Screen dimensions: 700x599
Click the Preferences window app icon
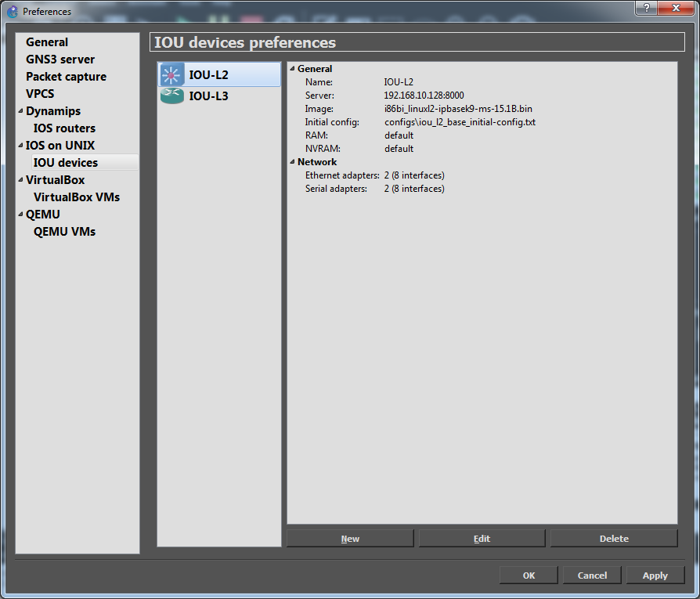(x=12, y=12)
